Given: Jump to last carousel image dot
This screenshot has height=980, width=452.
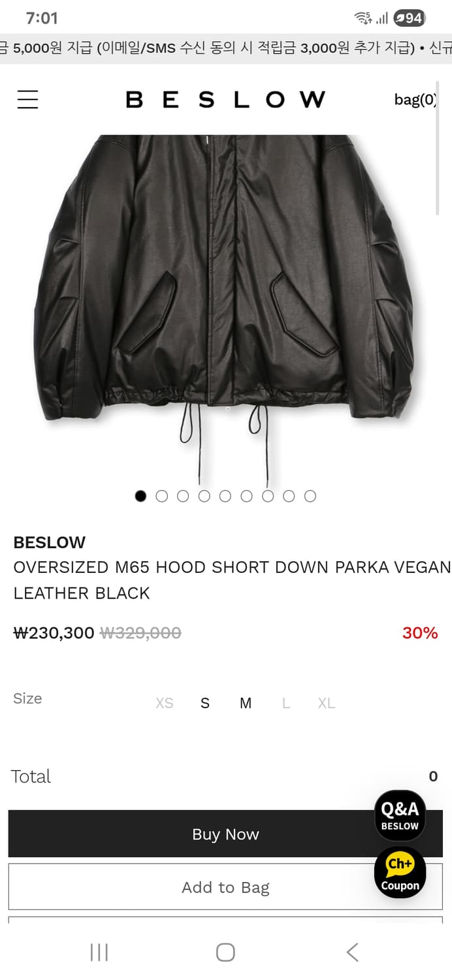Looking at the screenshot, I should 310,497.
